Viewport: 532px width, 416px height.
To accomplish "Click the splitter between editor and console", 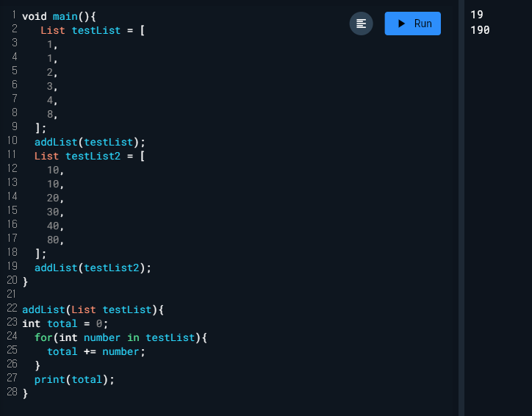I will point(461,208).
